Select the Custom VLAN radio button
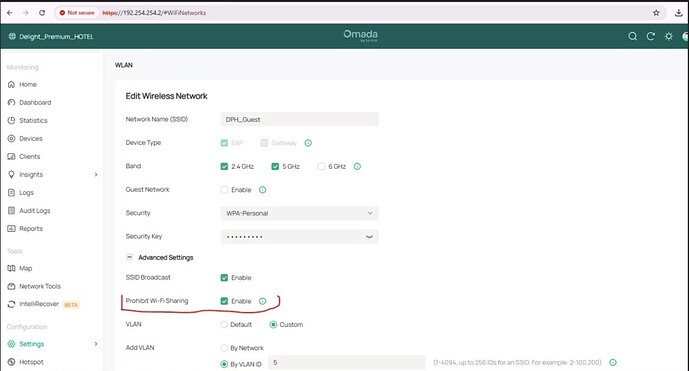This screenshot has width=689, height=371. pos(273,324)
